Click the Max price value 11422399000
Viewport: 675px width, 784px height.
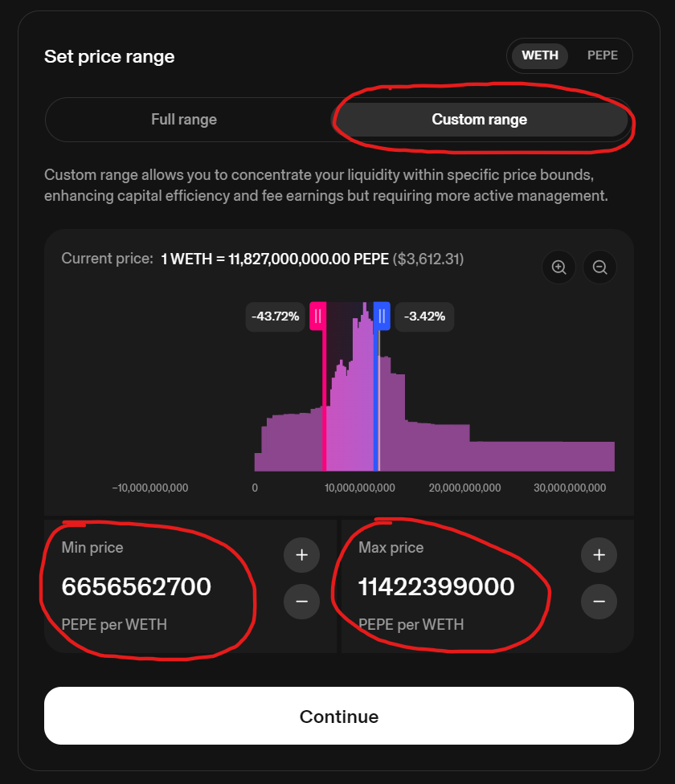pos(436,587)
